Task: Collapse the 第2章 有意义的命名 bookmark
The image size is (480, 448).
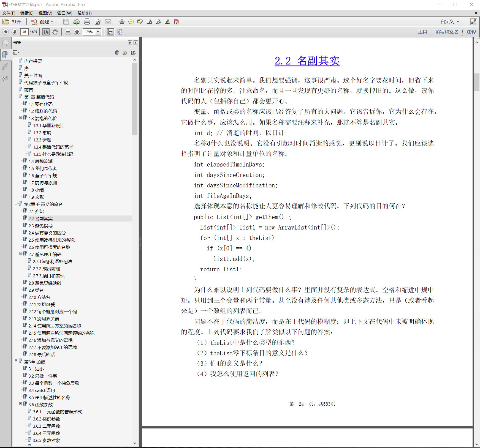Action: coord(16,203)
